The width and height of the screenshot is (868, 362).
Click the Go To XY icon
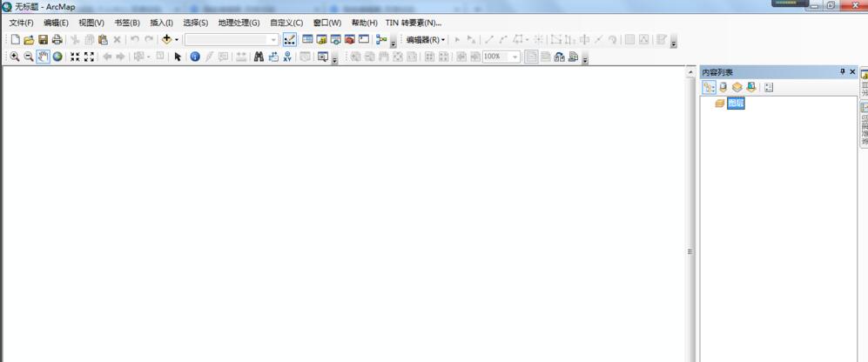tap(287, 57)
